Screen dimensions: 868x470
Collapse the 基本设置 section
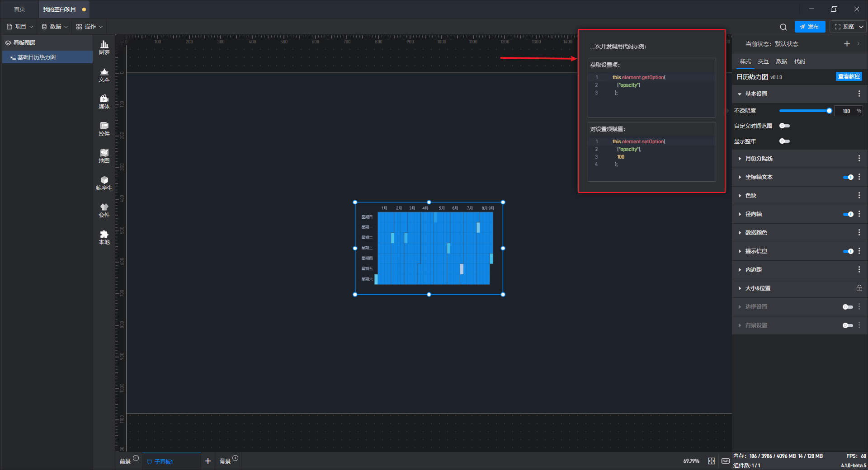(x=756, y=94)
